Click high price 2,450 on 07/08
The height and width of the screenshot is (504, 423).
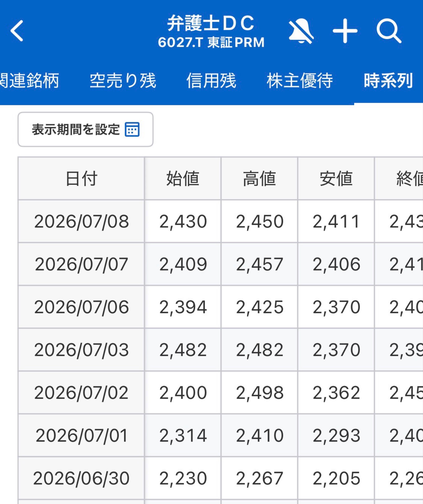[x=259, y=221]
